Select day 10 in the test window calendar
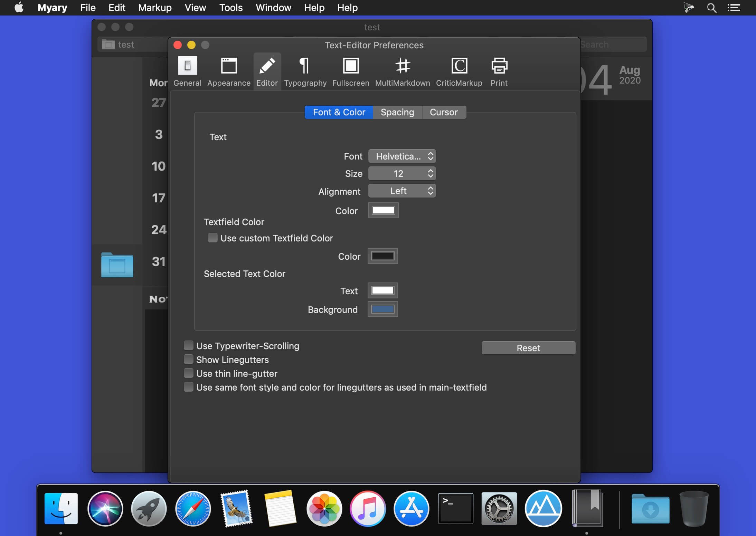Viewport: 756px width, 536px height. pyautogui.click(x=159, y=166)
